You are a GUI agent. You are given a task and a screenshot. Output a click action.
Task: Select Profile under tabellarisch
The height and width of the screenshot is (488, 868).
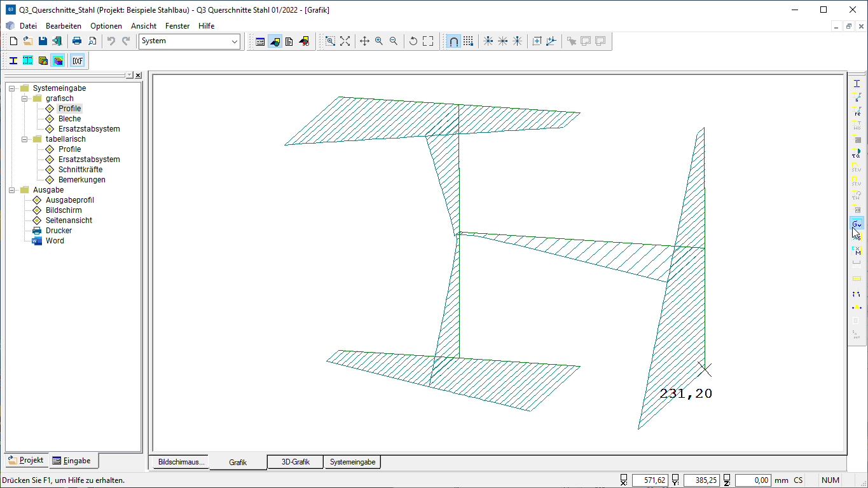click(69, 149)
